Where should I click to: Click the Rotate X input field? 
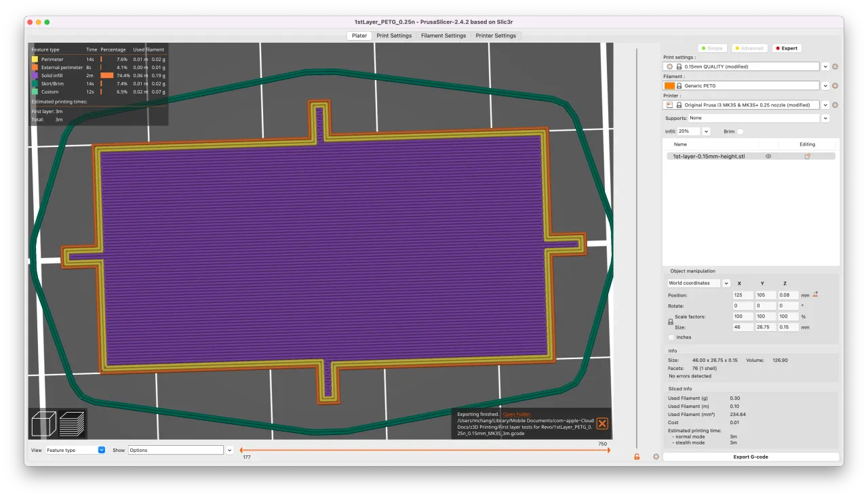[743, 306]
